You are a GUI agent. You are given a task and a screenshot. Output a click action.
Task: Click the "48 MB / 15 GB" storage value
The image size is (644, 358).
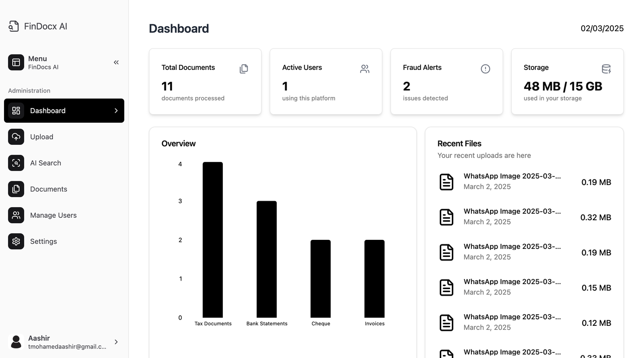pos(563,86)
